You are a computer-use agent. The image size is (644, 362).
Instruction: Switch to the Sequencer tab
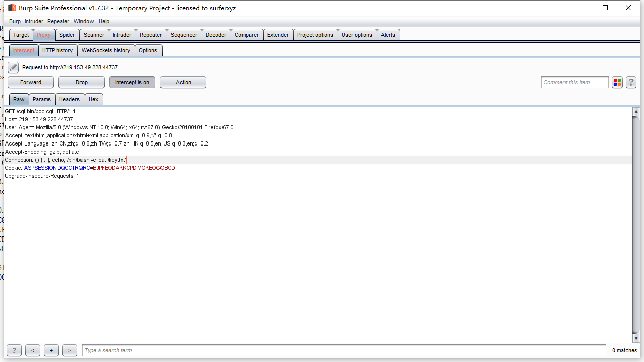point(184,35)
